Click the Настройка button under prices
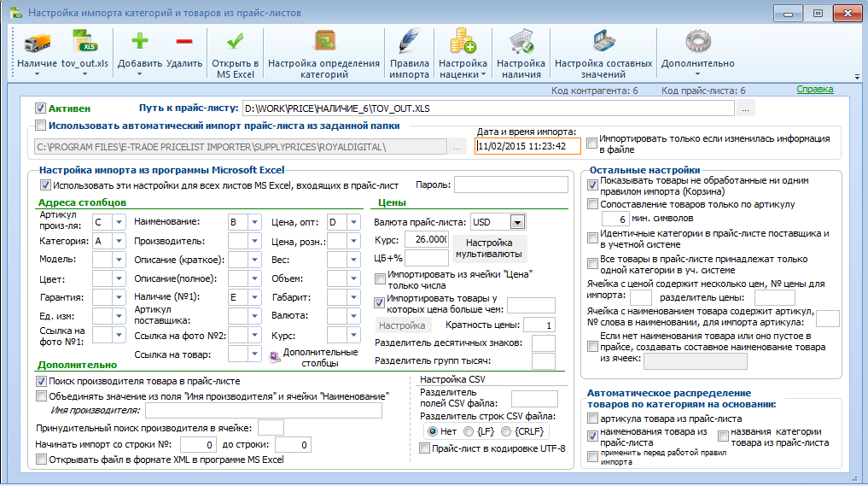 (402, 325)
